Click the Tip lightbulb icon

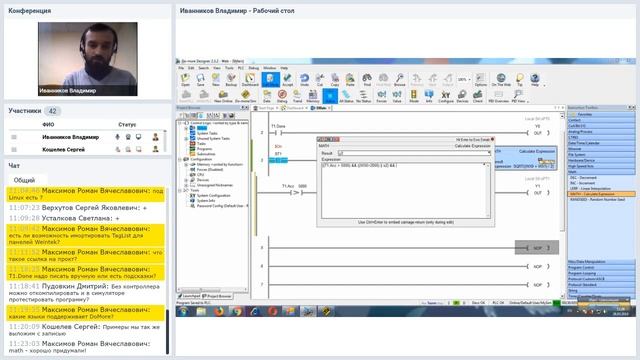click(x=520, y=79)
